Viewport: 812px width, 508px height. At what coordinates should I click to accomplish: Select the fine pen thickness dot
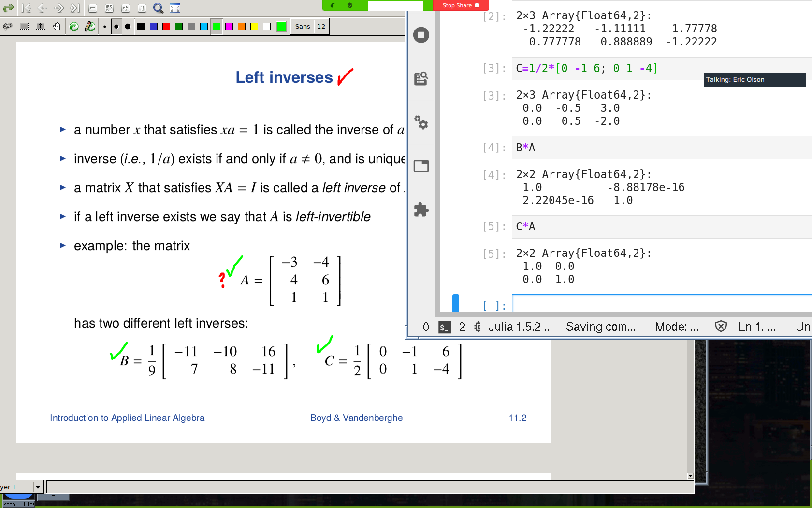(104, 27)
